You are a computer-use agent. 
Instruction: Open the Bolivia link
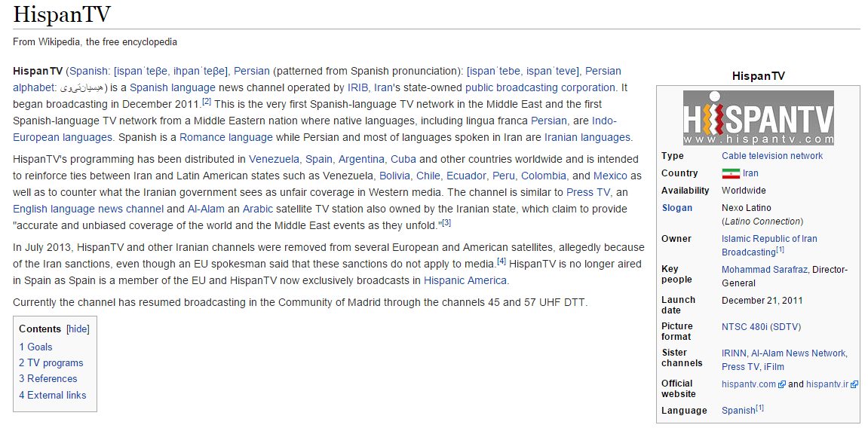coord(394,176)
